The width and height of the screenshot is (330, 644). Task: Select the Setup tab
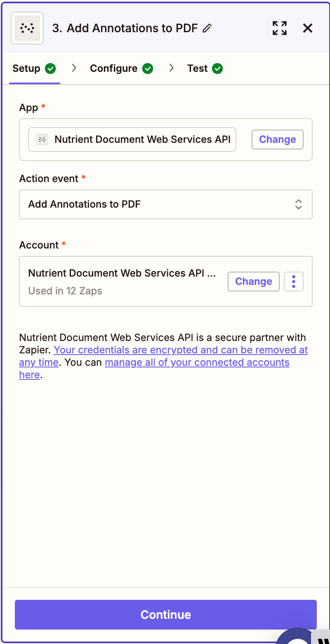pos(25,68)
